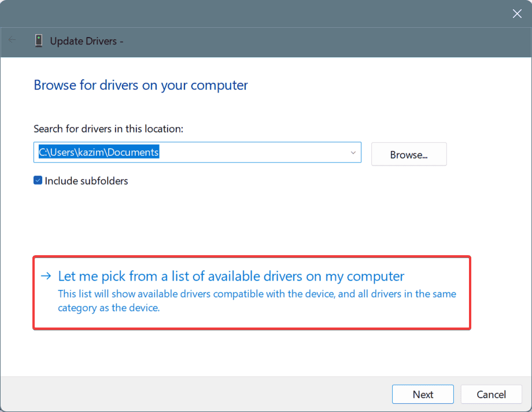Expand the driver location dropdown arrow
532x412 pixels.
353,153
